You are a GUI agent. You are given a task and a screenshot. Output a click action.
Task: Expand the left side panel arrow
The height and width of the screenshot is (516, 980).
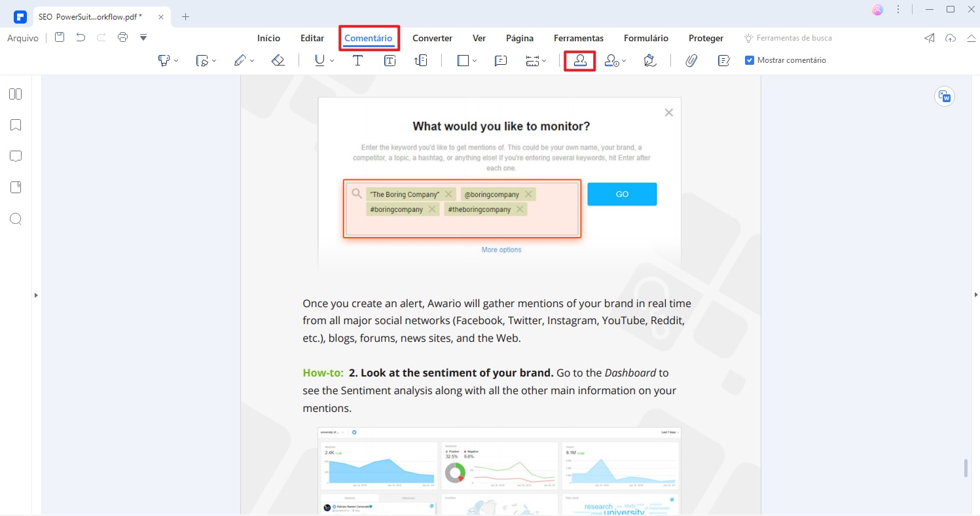[x=36, y=295]
